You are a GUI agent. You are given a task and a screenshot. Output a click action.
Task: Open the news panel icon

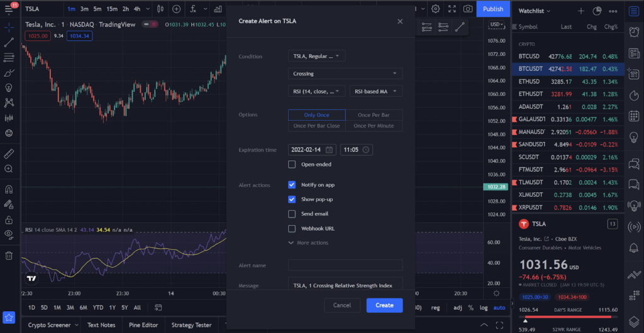(x=634, y=53)
